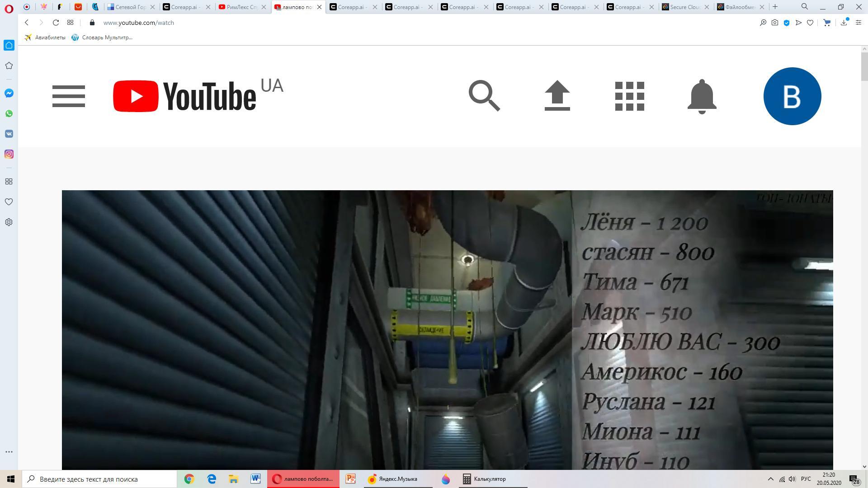Click the YouTube upload video arrow icon
Image resolution: width=868 pixels, height=488 pixels.
click(x=557, y=96)
